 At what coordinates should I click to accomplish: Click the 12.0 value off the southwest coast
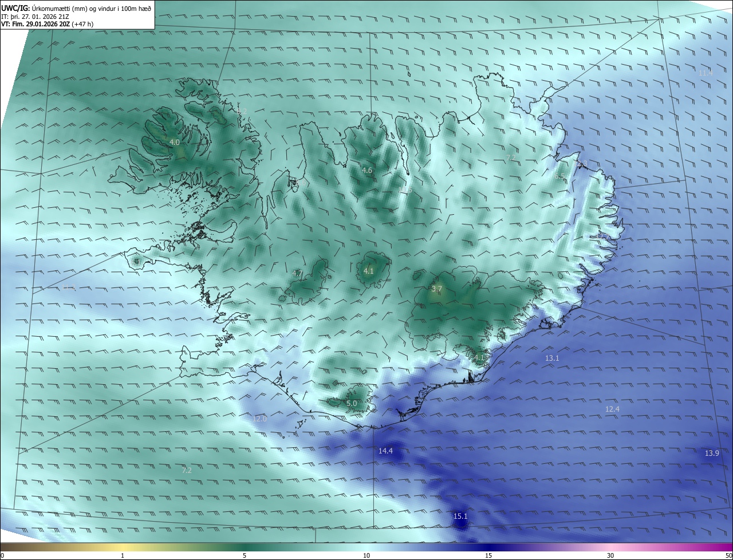click(x=260, y=419)
